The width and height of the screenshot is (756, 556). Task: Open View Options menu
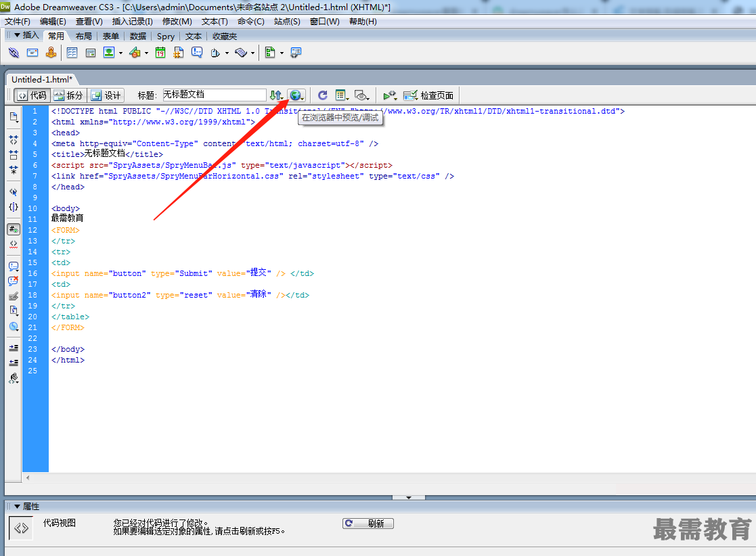point(342,95)
